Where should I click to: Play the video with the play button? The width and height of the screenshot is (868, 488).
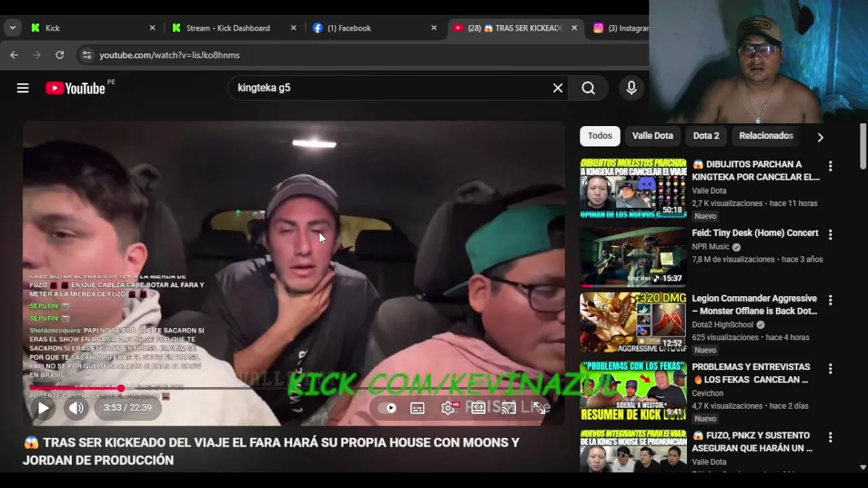43,408
